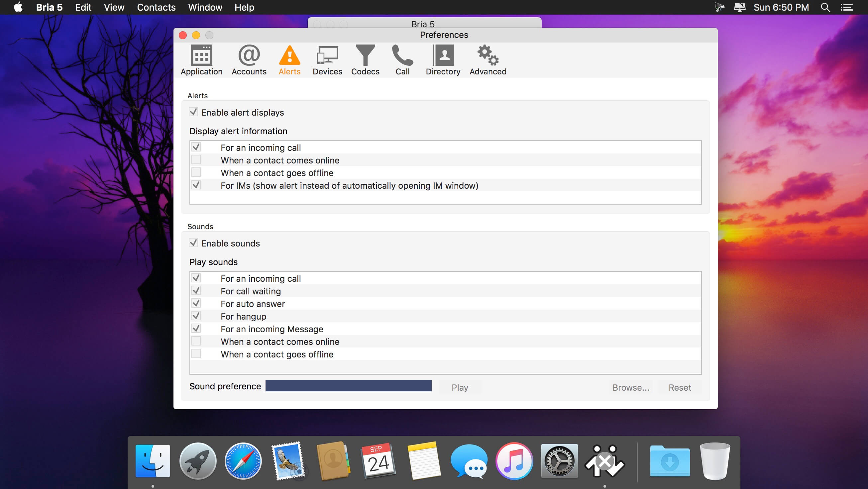
Task: Open the Accounts preferences pane
Action: [x=249, y=60]
